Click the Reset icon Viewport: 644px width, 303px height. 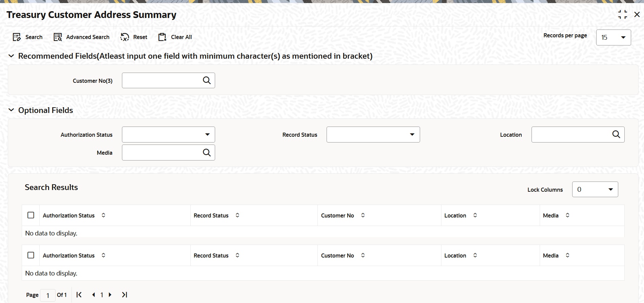click(125, 37)
